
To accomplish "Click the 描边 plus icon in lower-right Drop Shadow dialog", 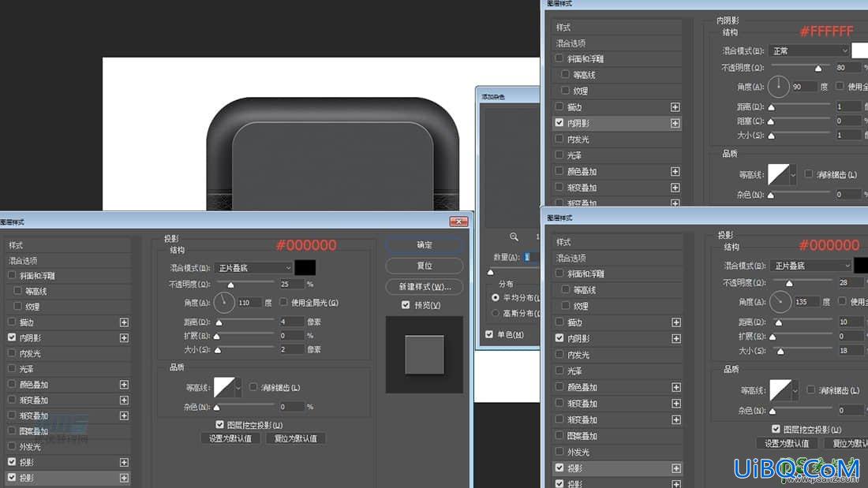I will [x=676, y=322].
